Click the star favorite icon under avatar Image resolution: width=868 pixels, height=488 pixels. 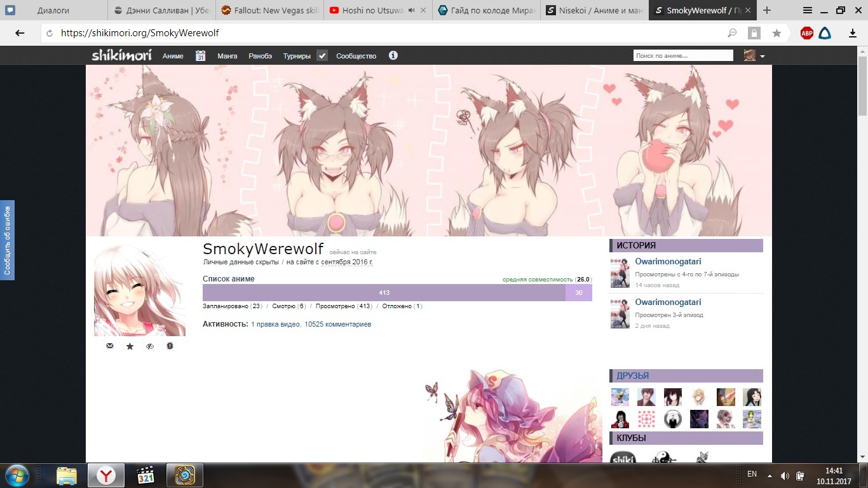[130, 346]
